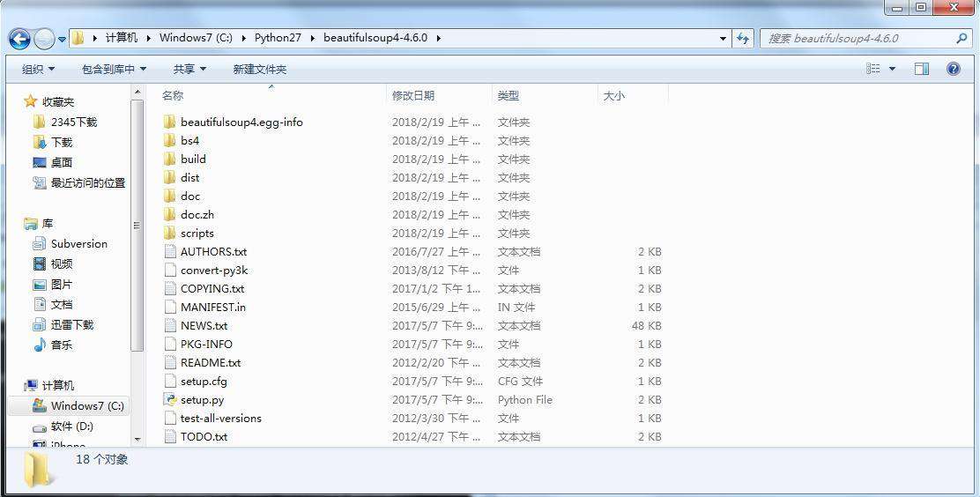Open the view options dropdown arrow
Viewport: 980px width, 497px height.
coord(892,69)
